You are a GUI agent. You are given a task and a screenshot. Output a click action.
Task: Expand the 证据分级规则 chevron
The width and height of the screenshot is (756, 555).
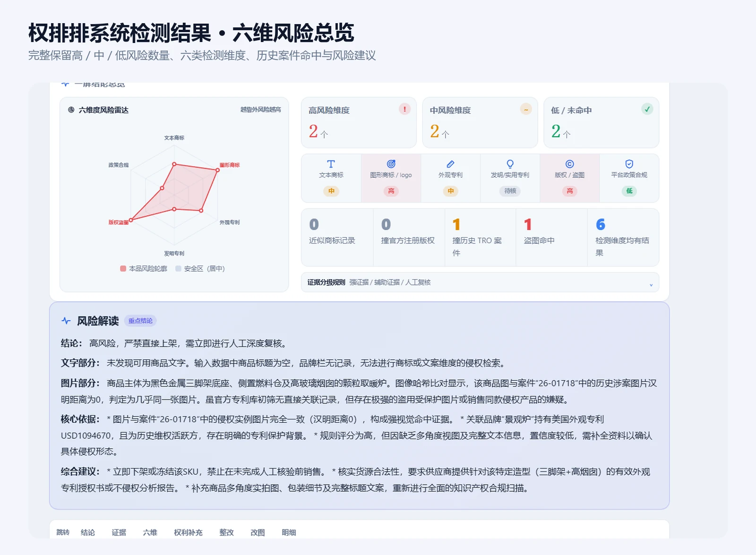pyautogui.click(x=651, y=285)
